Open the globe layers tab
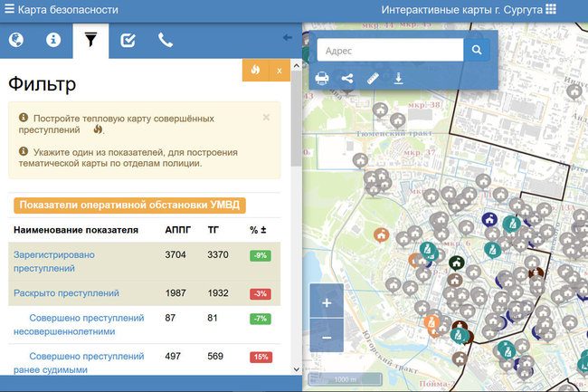The height and width of the screenshot is (392, 588). coord(15,40)
